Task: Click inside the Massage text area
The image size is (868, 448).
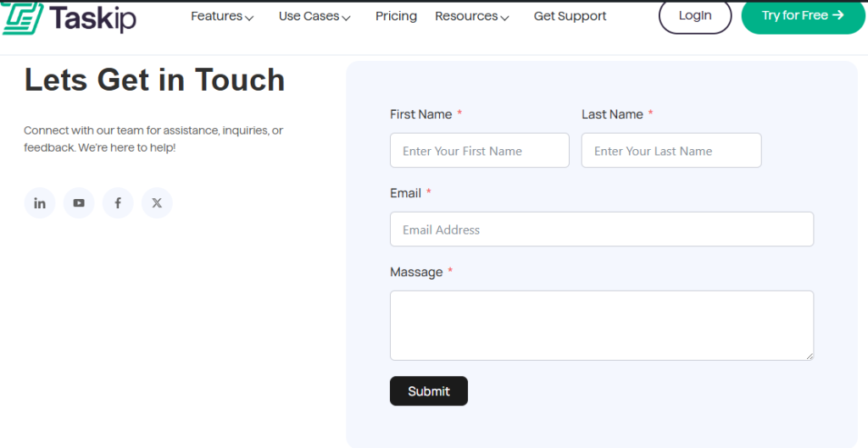Action: (x=601, y=325)
